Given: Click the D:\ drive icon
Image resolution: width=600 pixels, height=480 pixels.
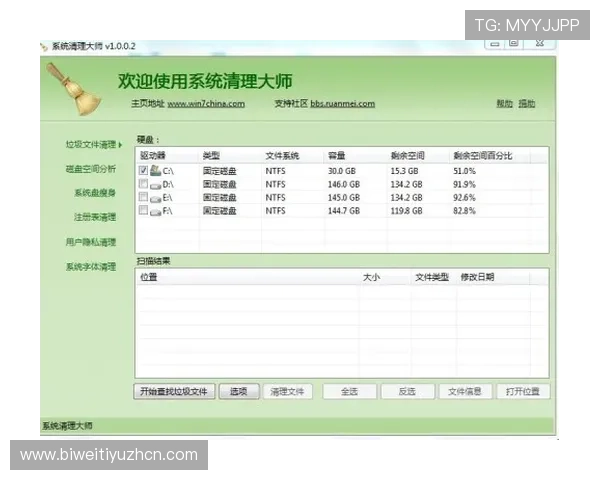Looking at the screenshot, I should click(x=155, y=186).
